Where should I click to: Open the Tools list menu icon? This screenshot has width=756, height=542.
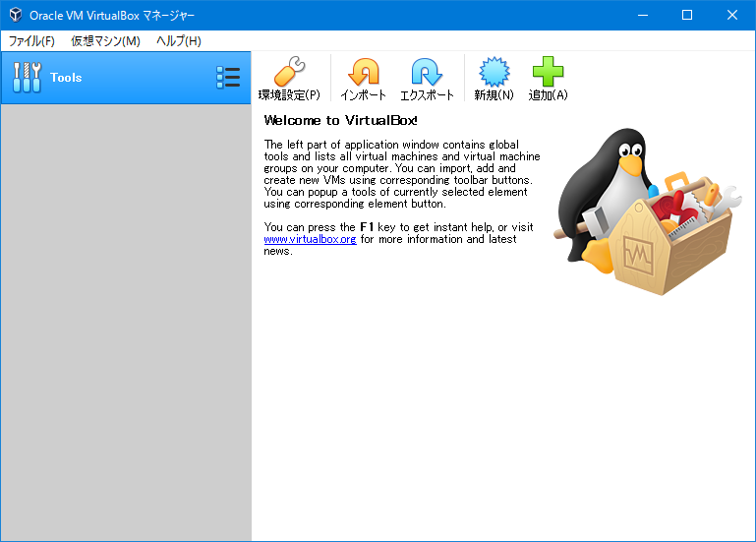coord(228,78)
